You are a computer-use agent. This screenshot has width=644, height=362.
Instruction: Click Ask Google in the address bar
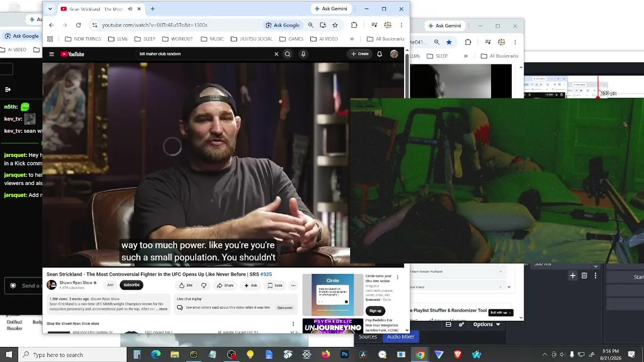(x=282, y=25)
